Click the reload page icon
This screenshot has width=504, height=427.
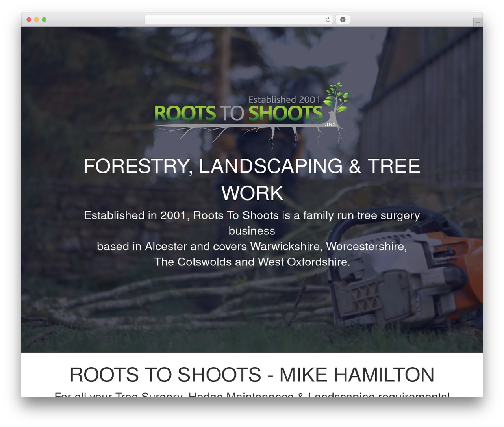pyautogui.click(x=328, y=20)
